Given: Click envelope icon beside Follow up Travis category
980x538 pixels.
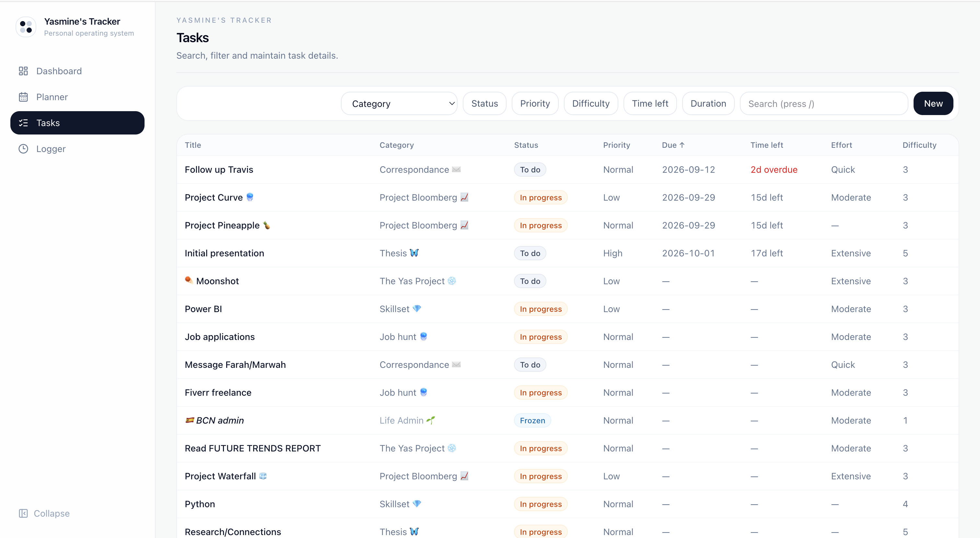Looking at the screenshot, I should (456, 170).
